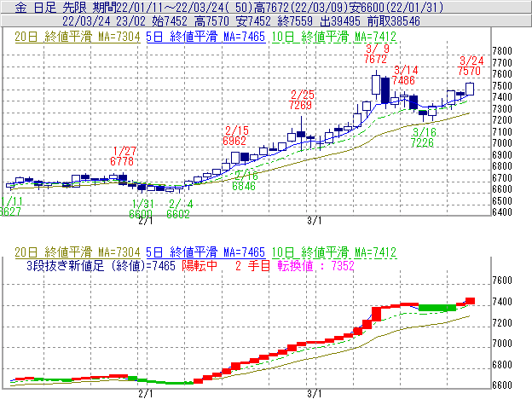Click the magenta 転換値 : 7352 text
The height and width of the screenshot is (405, 532).
[316, 265]
